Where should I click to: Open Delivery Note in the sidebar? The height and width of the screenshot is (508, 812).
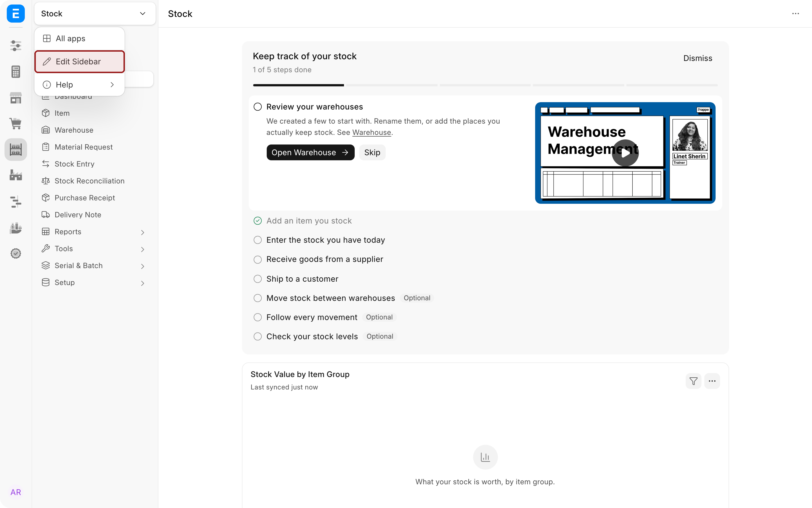[x=95, y=215]
